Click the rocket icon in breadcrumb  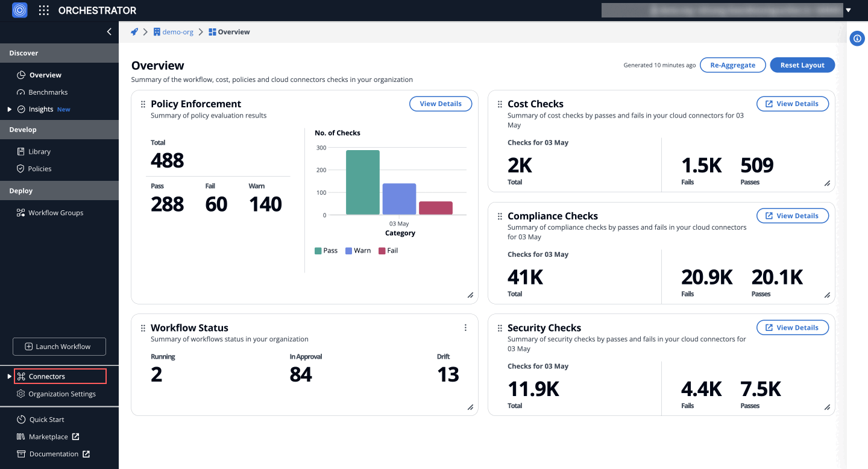[x=134, y=32]
